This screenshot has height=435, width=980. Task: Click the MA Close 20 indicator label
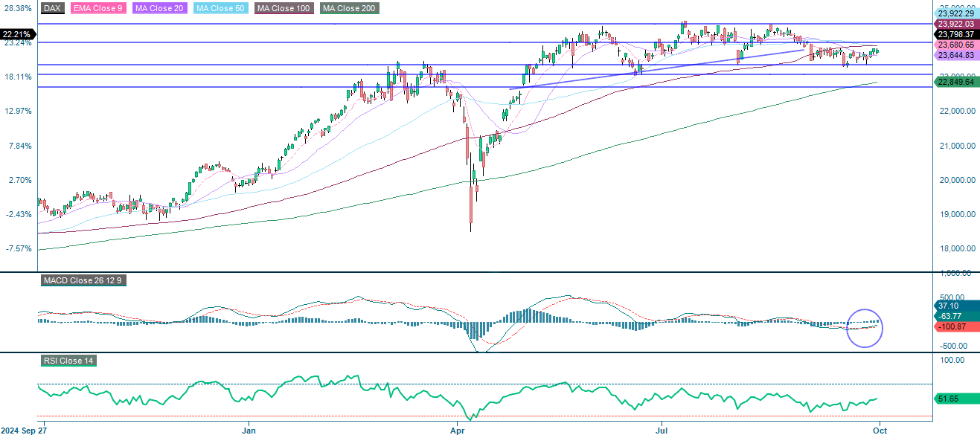pos(158,10)
